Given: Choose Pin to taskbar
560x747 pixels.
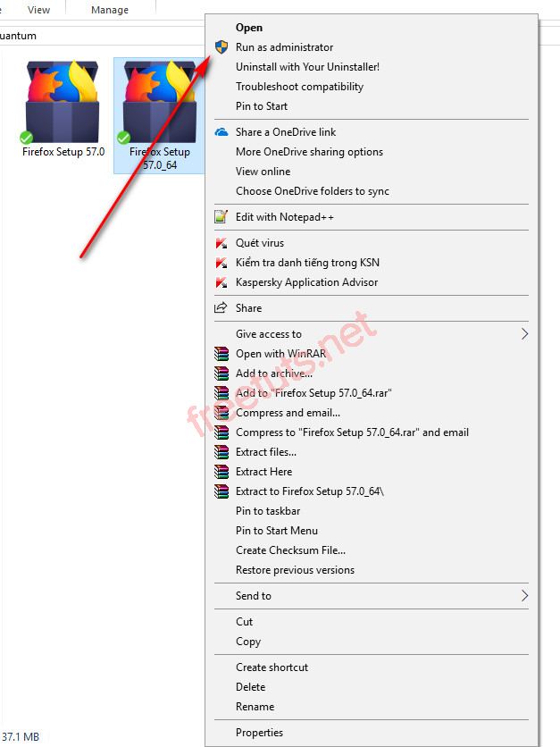Looking at the screenshot, I should tap(372, 511).
